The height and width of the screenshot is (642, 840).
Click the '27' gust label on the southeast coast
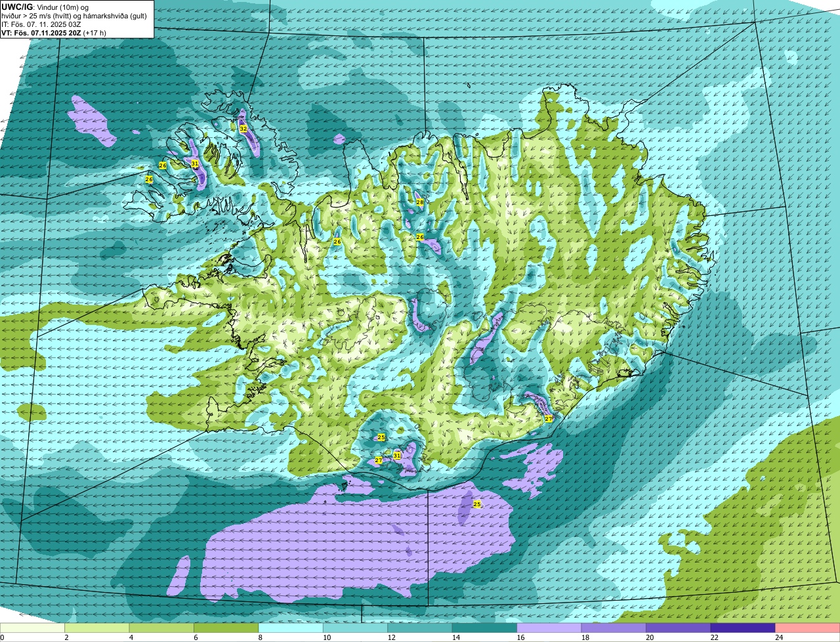pyautogui.click(x=549, y=418)
